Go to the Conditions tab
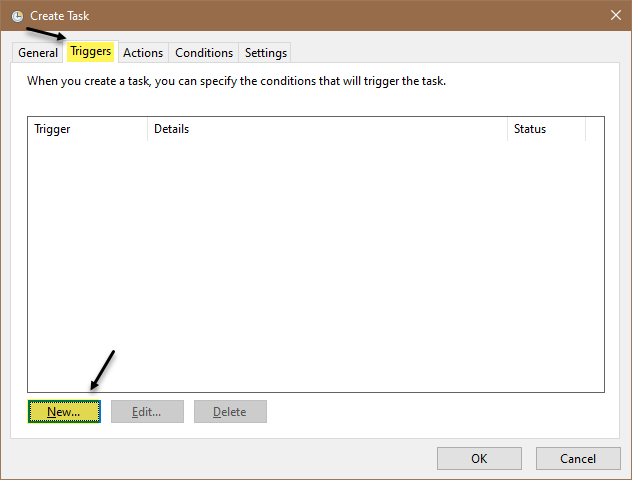Image resolution: width=632 pixels, height=480 pixels. (x=204, y=53)
